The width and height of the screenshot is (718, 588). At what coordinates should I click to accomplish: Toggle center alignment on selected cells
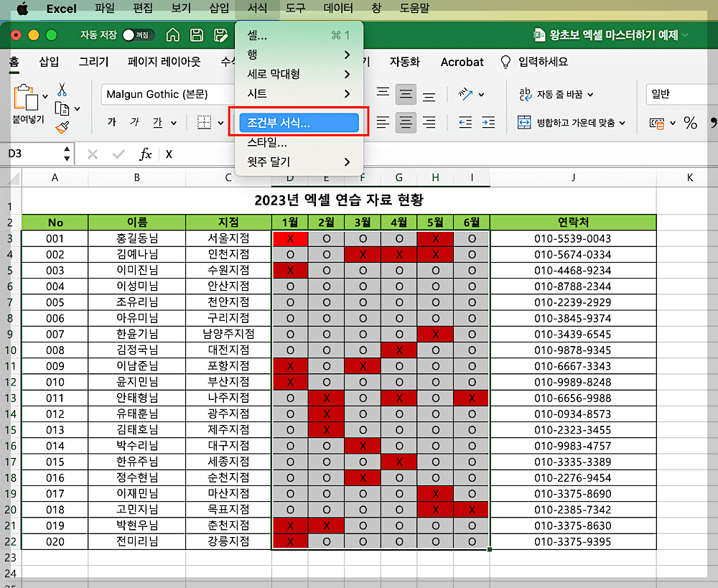click(406, 122)
